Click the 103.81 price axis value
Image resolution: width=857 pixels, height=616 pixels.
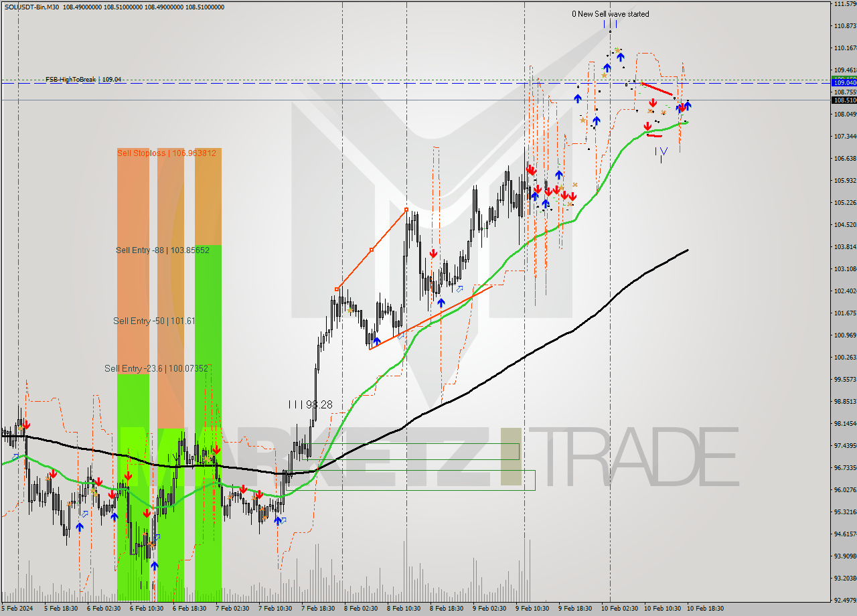tap(845, 247)
